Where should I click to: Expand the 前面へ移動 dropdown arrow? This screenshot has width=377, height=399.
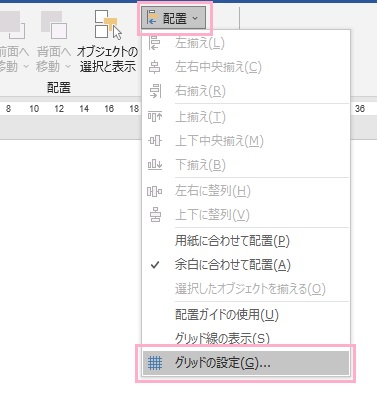26,67
